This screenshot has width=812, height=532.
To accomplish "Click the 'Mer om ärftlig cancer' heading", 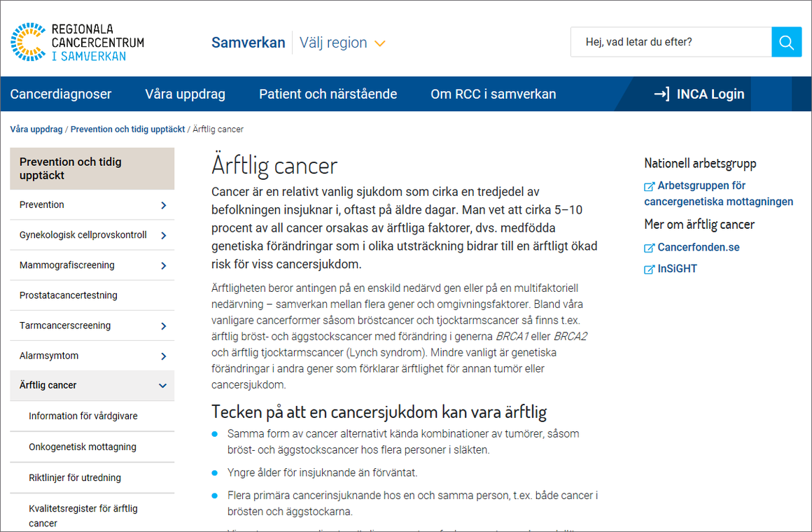I will pos(699,224).
